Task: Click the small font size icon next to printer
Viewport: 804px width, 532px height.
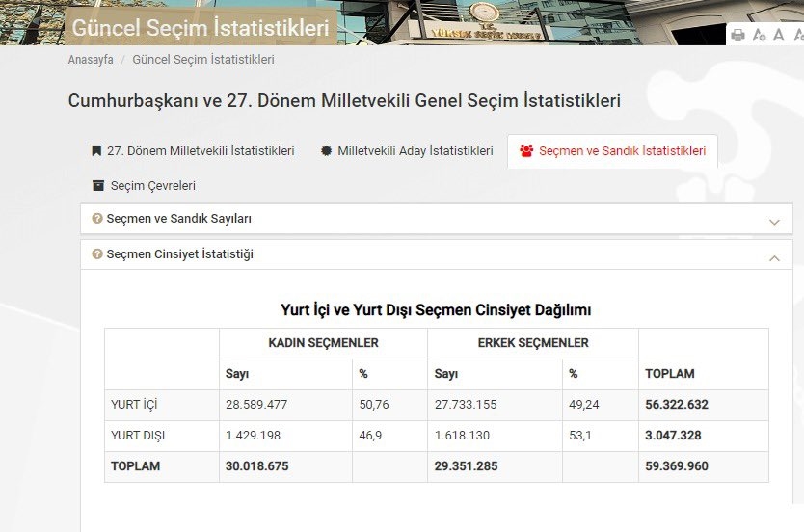Action: 759,35
